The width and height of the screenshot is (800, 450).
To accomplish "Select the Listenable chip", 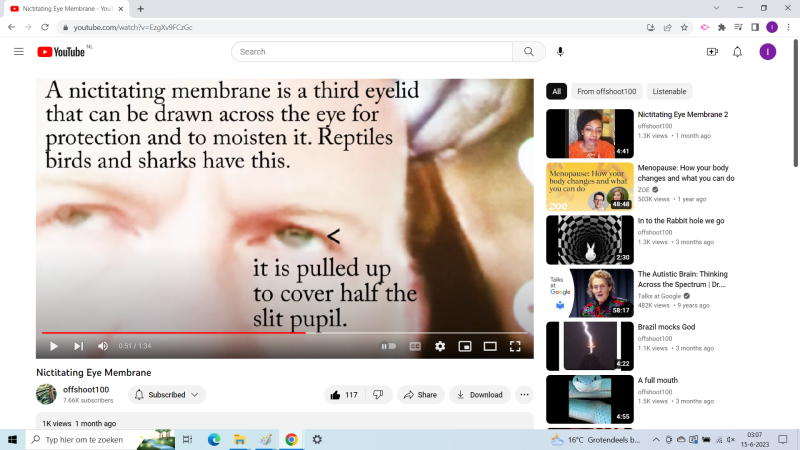I will coord(669,91).
